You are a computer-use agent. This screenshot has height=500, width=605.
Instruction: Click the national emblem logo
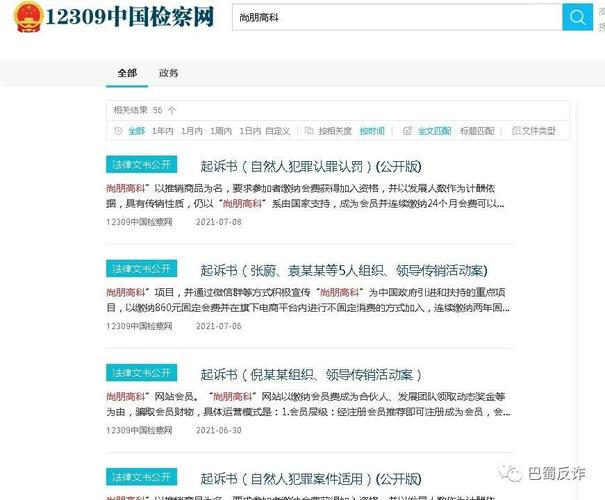(x=28, y=17)
